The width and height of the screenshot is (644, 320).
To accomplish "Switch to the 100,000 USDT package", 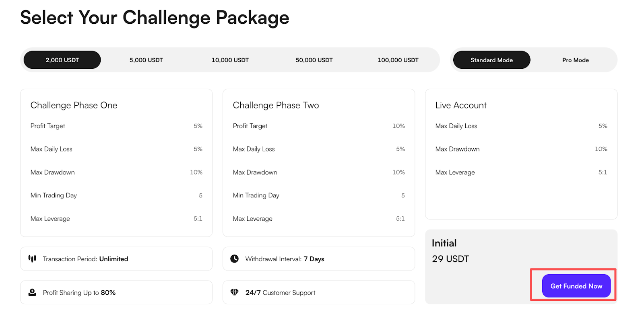I will [x=398, y=60].
